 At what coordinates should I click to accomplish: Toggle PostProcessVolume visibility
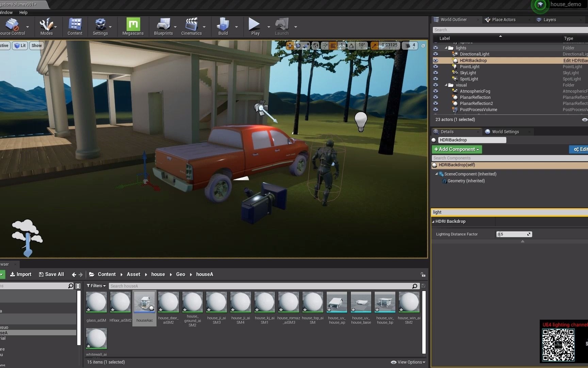(436, 109)
